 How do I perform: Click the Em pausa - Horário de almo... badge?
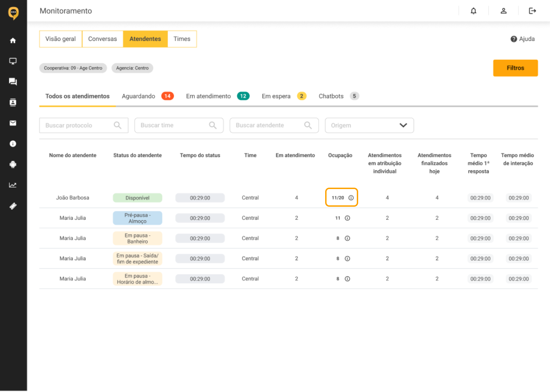137,279
